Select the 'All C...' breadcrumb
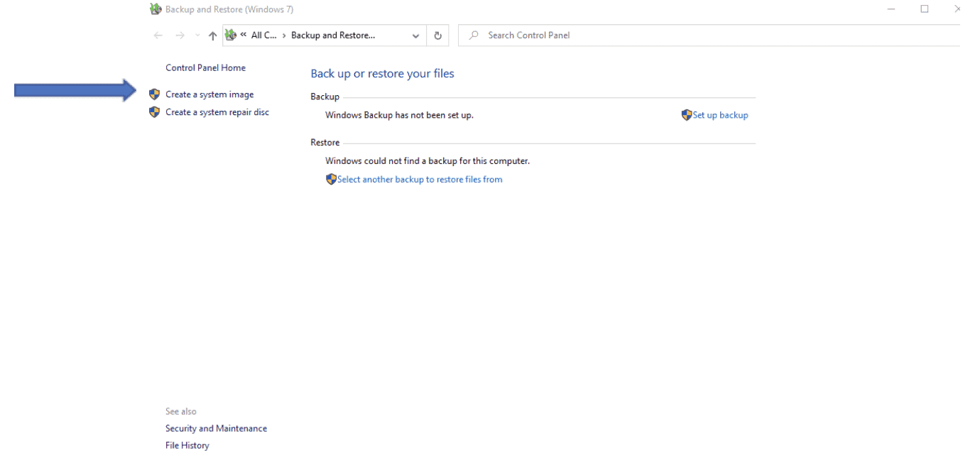Viewport: 980px width, 463px height. (264, 36)
